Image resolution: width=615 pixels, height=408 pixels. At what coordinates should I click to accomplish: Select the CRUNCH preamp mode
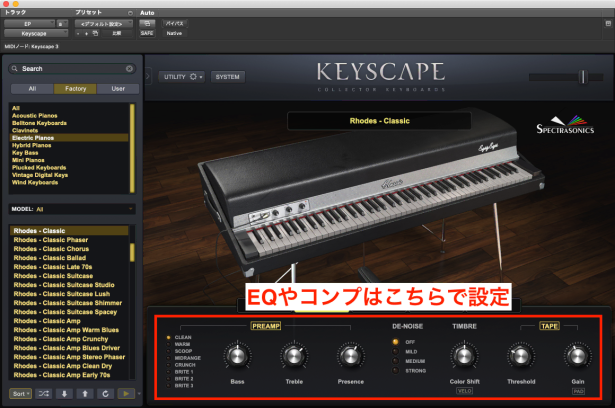pos(181,365)
